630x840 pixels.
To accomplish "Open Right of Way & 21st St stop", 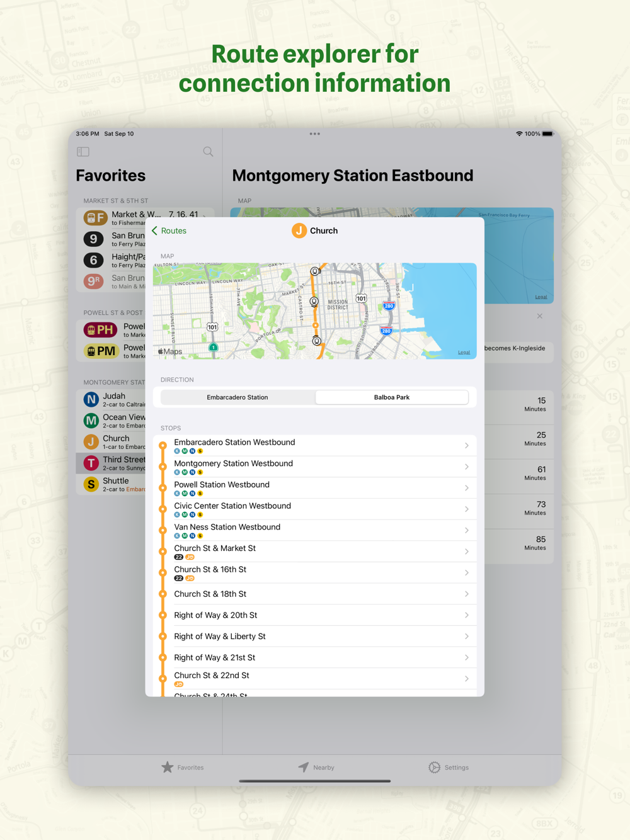I will tap(315, 657).
